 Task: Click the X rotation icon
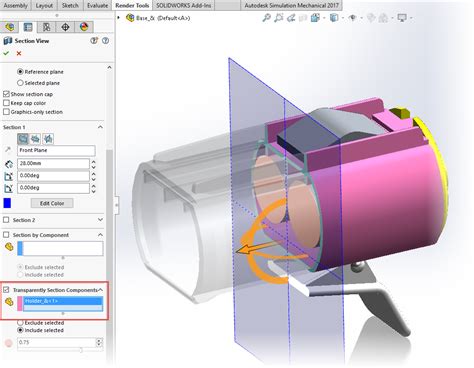(9, 176)
